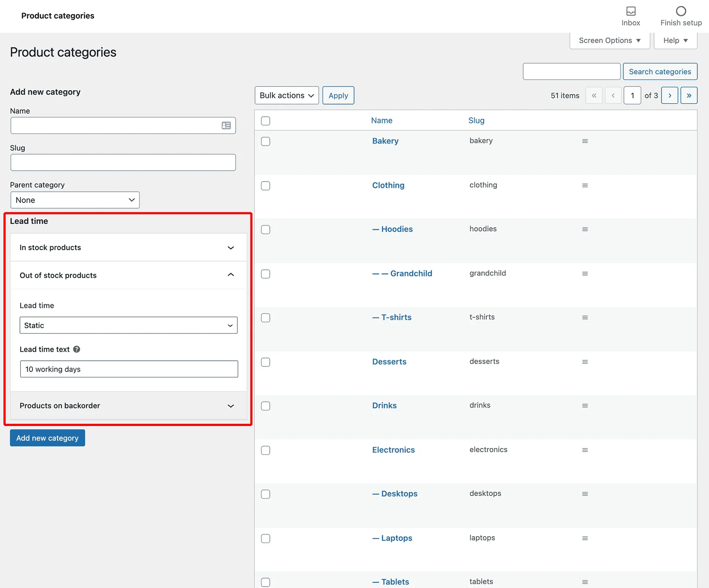Select the Clothing category checkbox
This screenshot has height=588, width=709.
[265, 186]
